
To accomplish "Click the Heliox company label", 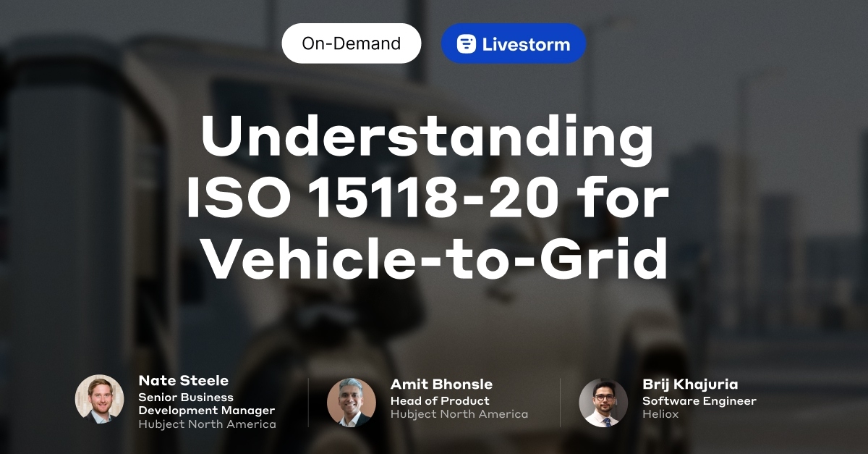I will pos(661,414).
